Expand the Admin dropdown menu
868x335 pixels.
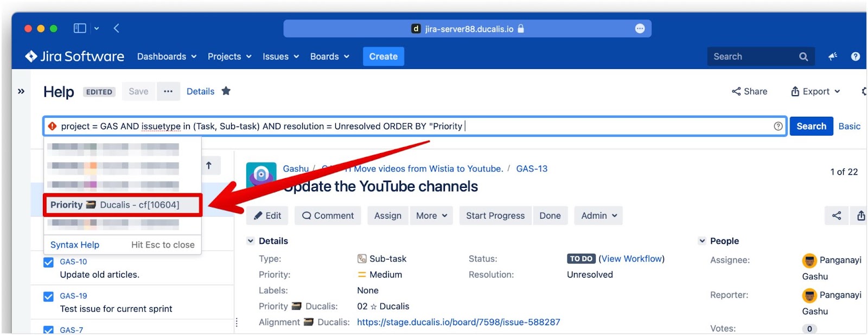tap(598, 216)
